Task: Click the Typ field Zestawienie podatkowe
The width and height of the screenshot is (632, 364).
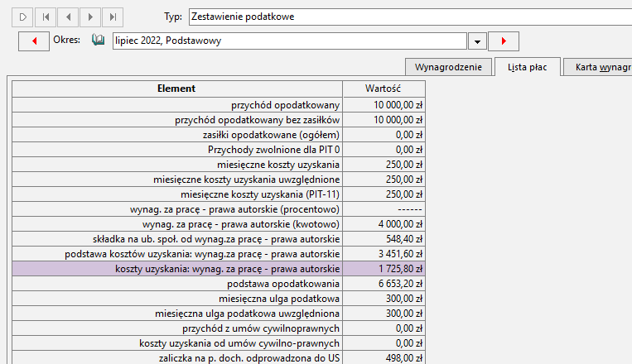Action: point(410,17)
